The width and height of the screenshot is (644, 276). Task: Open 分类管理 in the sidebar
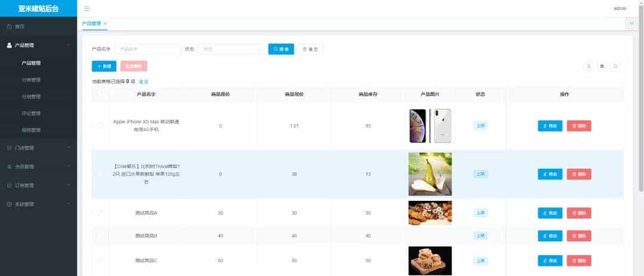[38, 80]
